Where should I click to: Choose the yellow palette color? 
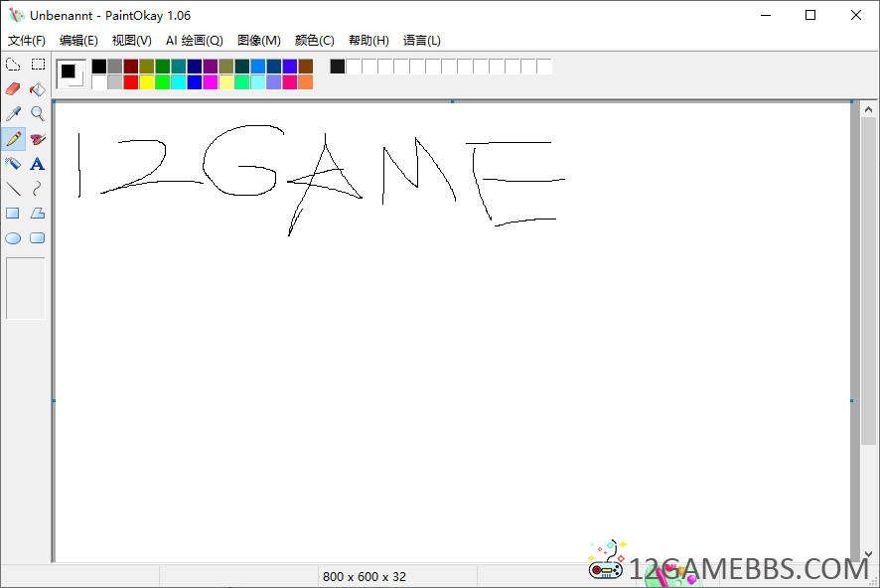(x=147, y=82)
